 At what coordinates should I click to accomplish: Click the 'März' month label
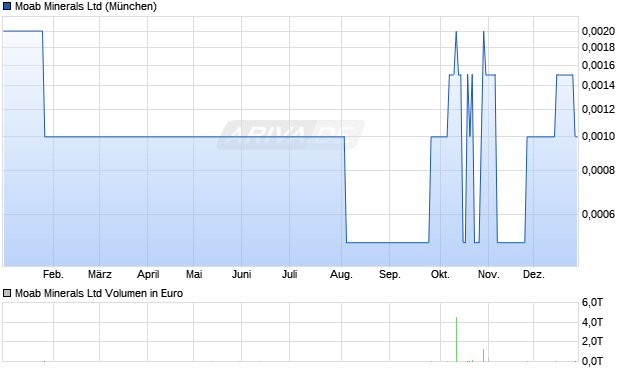coord(100,274)
